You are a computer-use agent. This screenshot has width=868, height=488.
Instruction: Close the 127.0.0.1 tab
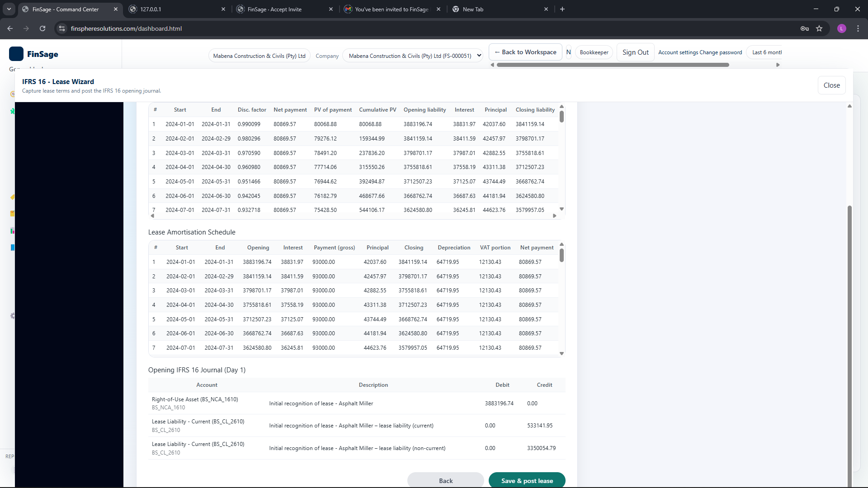(223, 9)
